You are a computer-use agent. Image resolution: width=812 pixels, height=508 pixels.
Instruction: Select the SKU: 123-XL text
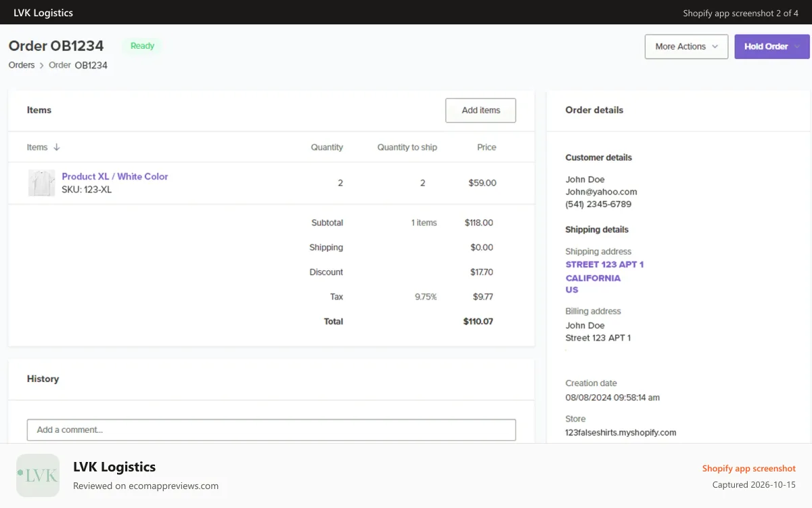pos(87,190)
